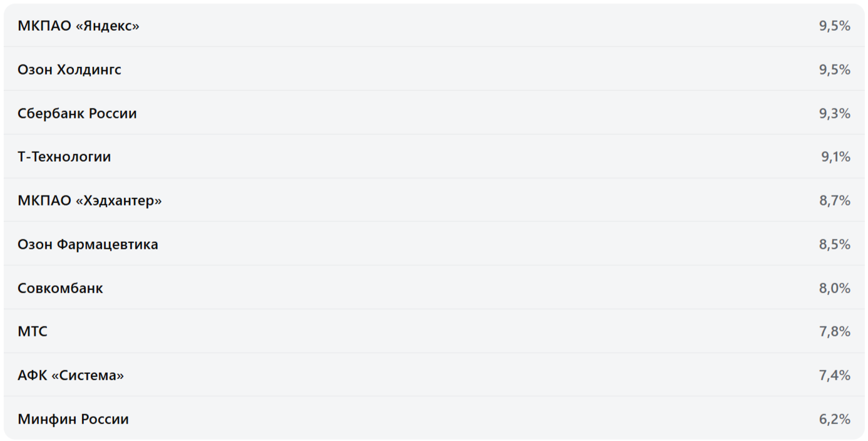The width and height of the screenshot is (868, 441).
Task: Select the Озон Холдингс row label
Action: click(x=70, y=70)
